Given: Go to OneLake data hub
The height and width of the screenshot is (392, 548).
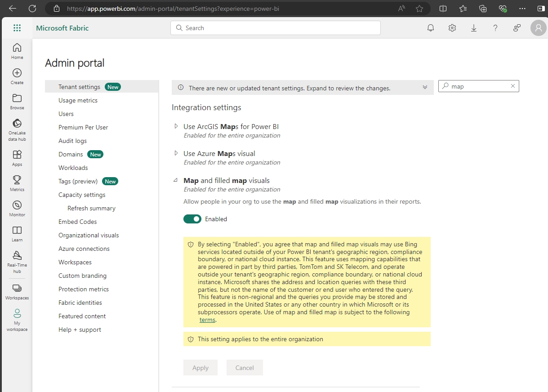Looking at the screenshot, I should [x=17, y=129].
